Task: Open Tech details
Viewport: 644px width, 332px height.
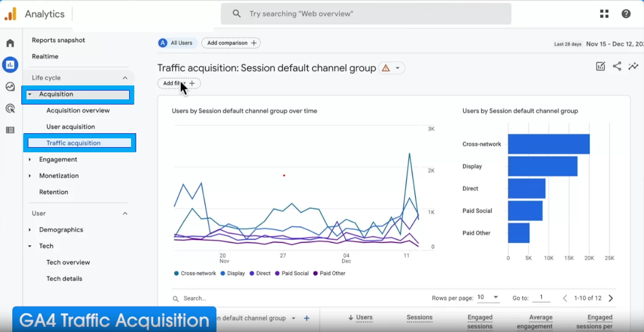Action: [x=64, y=279]
